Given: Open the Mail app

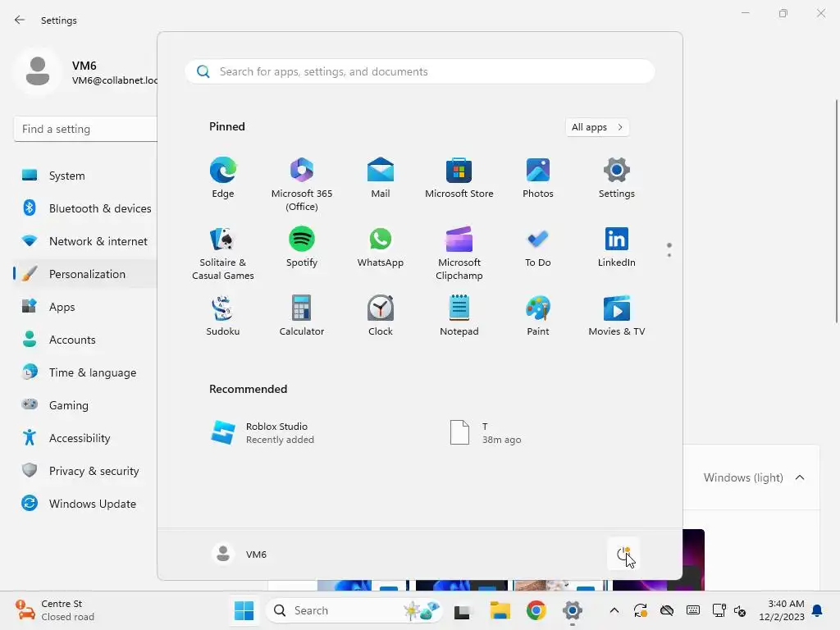Looking at the screenshot, I should (x=381, y=178).
